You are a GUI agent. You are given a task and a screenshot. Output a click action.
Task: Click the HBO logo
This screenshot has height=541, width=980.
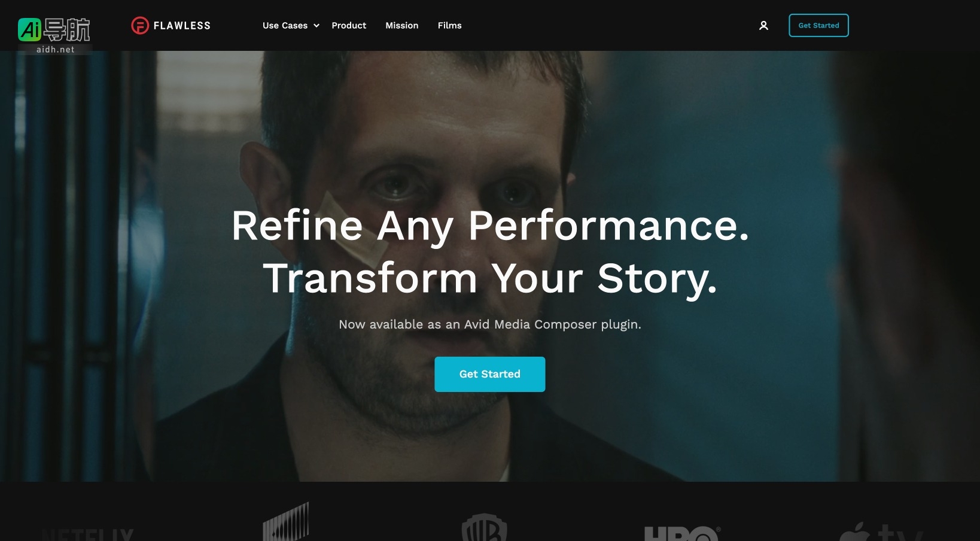(x=682, y=533)
